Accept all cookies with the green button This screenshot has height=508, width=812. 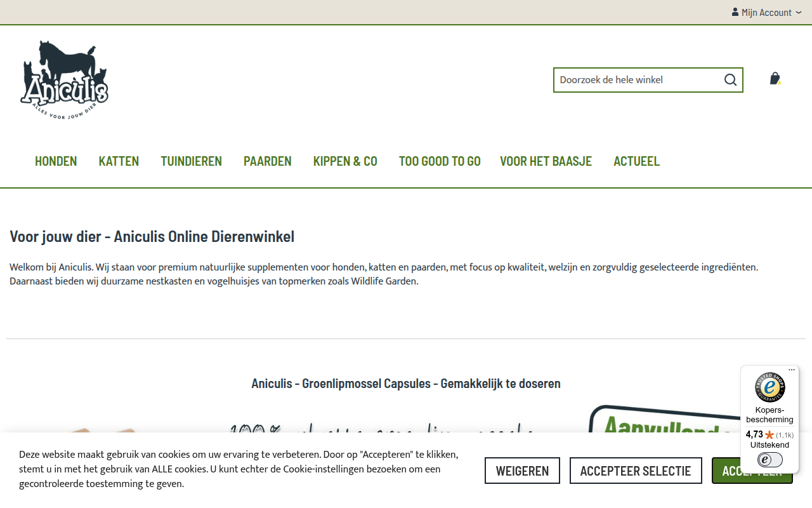point(752,471)
